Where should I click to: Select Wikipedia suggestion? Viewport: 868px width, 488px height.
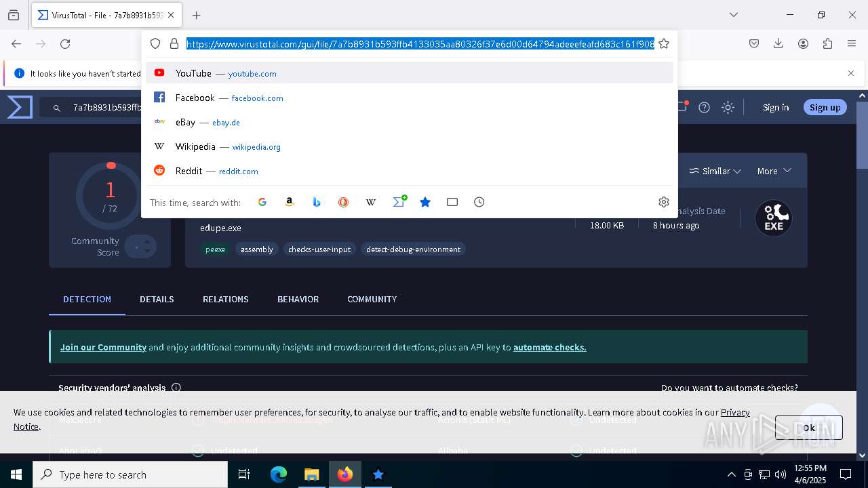(x=410, y=146)
